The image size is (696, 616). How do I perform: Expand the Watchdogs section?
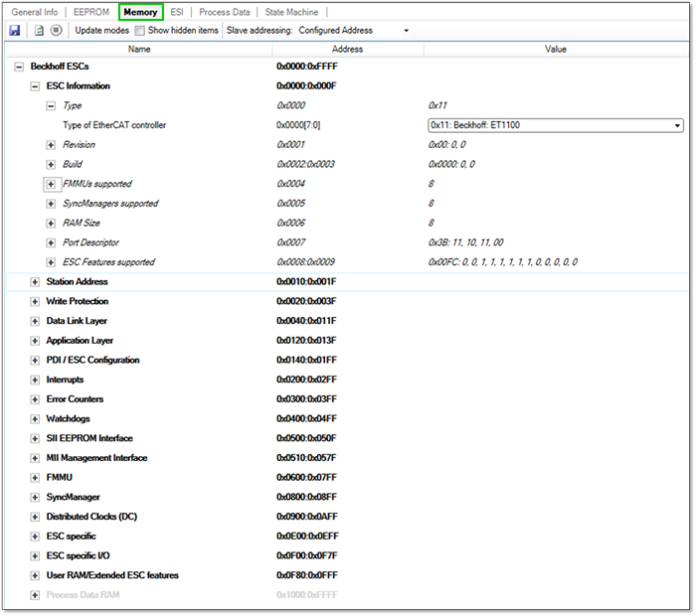36,419
